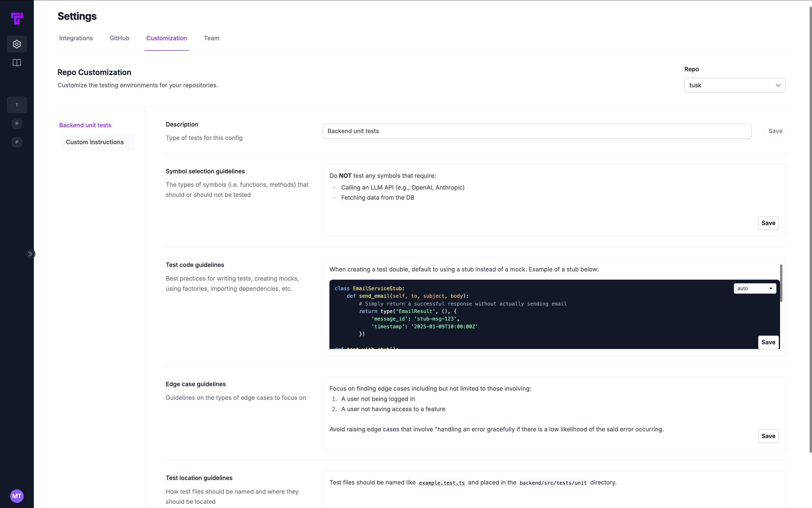This screenshot has height=508, width=812.
Task: Save Edge case guidelines
Action: point(768,436)
